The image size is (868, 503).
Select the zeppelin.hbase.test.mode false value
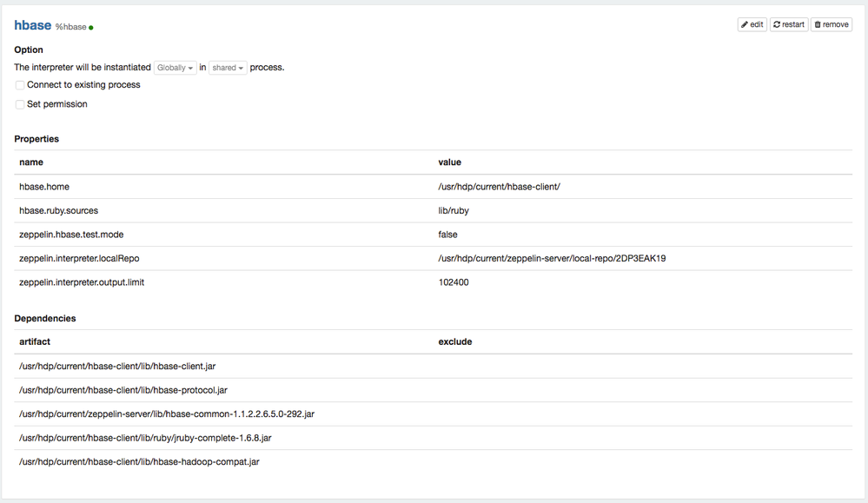point(447,235)
